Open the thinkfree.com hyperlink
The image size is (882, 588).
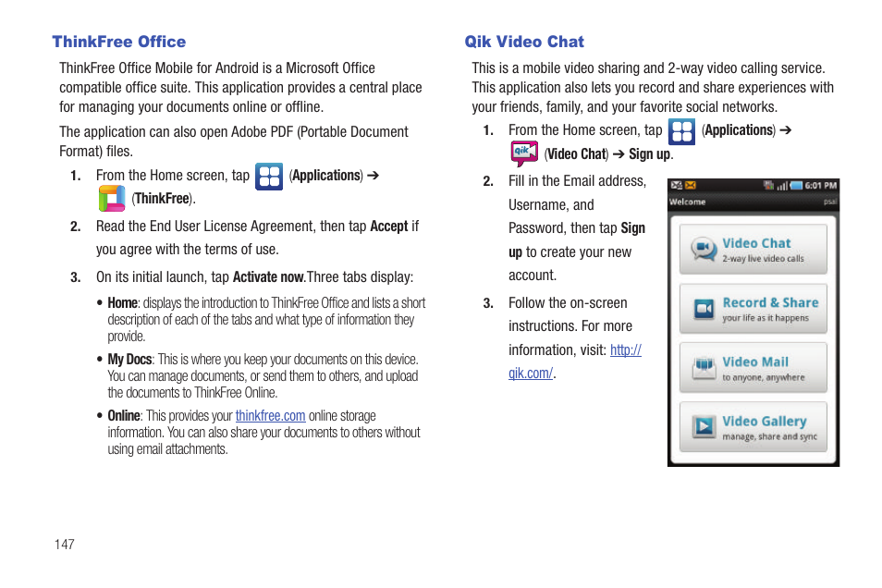tap(271, 416)
